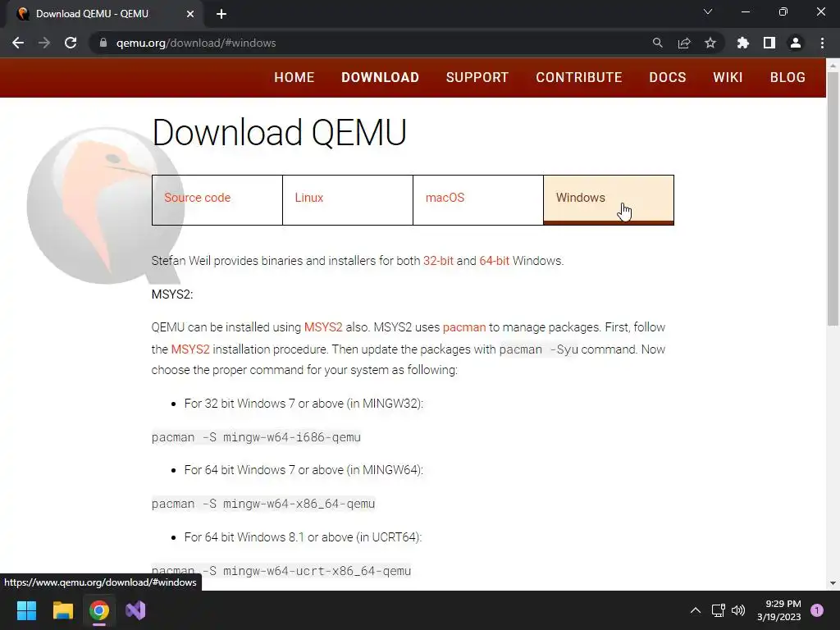This screenshot has width=840, height=630.
Task: Open the DOWNLOAD nav item
Action: point(380,77)
